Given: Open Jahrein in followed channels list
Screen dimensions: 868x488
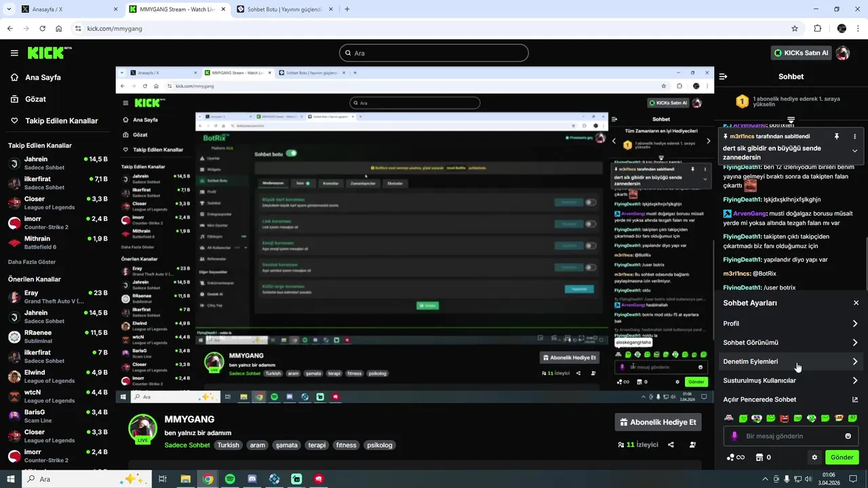Looking at the screenshot, I should point(58,163).
